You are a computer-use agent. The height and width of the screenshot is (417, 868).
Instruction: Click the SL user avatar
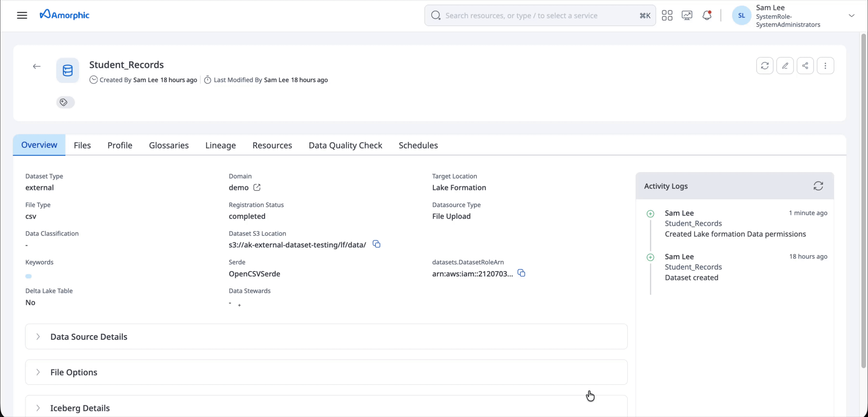pos(741,15)
